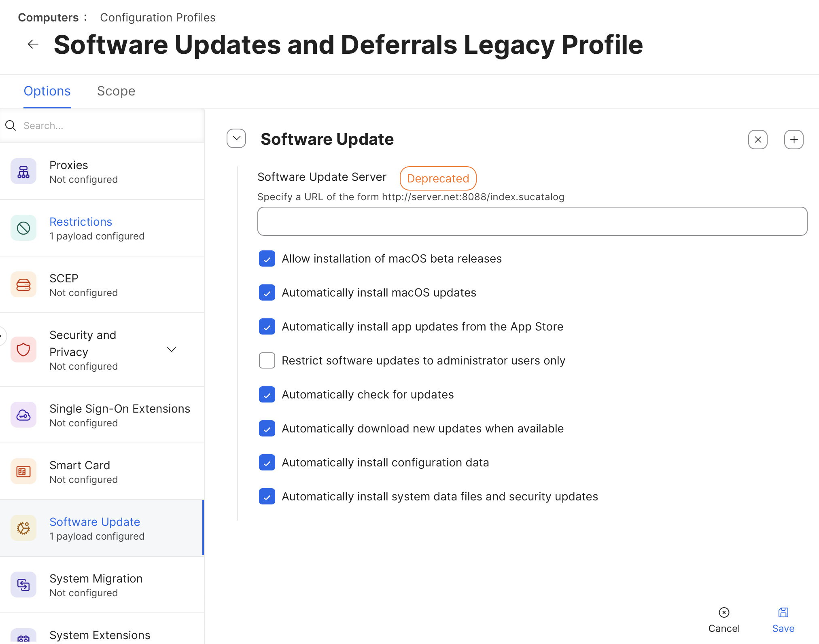Click the Proxies payload icon

click(x=23, y=172)
